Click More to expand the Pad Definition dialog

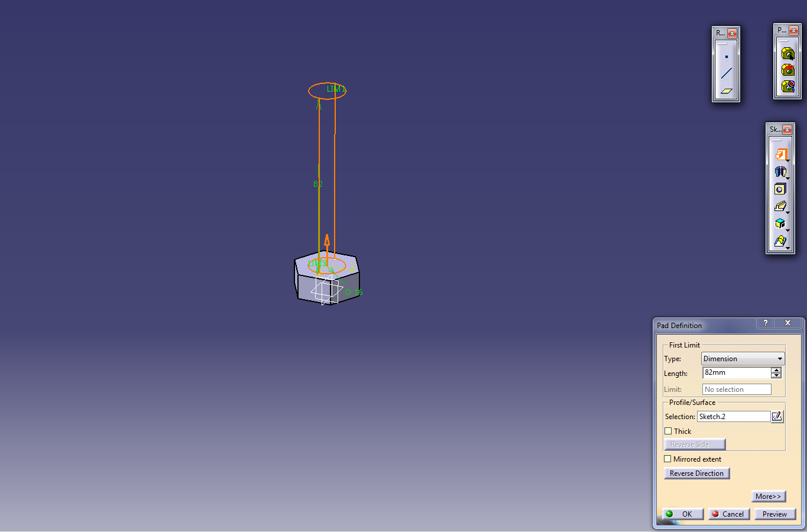(x=768, y=496)
